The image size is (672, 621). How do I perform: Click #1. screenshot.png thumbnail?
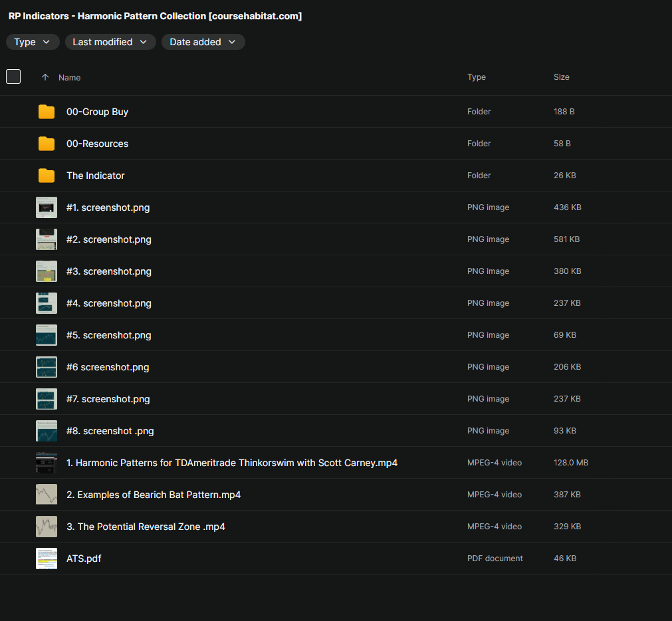[x=47, y=207]
